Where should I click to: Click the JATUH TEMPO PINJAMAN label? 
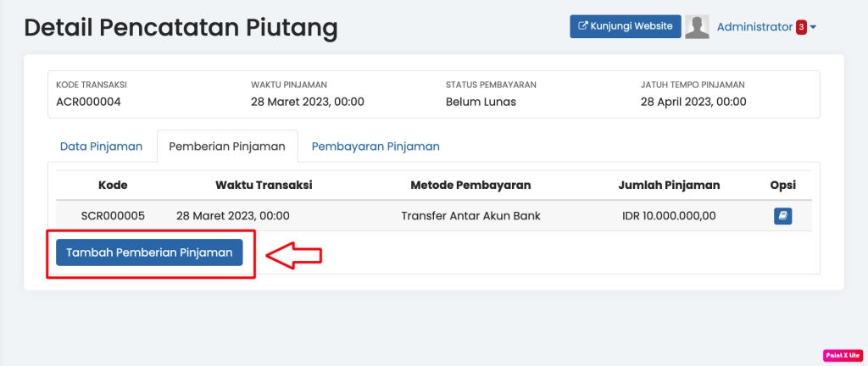click(693, 85)
